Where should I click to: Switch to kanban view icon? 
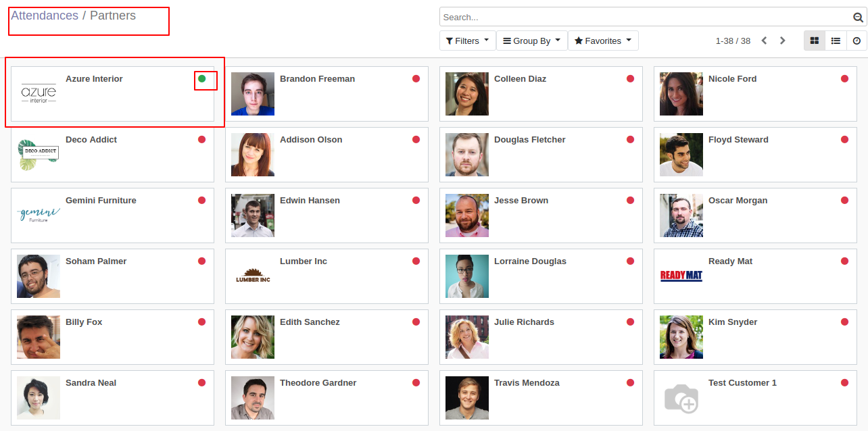point(815,41)
